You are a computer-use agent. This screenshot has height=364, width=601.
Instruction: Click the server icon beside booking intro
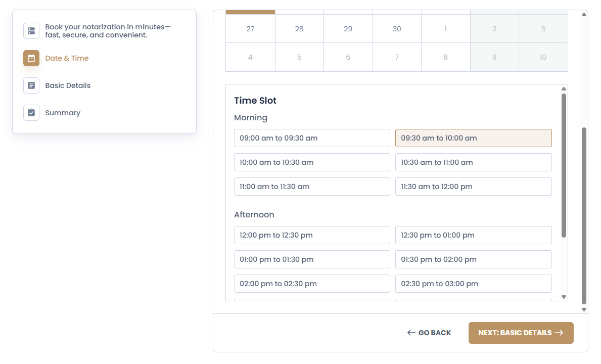coord(31,31)
